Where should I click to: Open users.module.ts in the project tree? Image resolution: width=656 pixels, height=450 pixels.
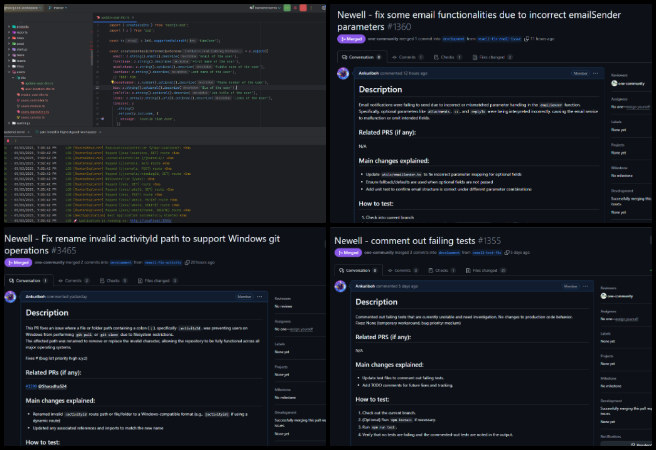[31, 106]
